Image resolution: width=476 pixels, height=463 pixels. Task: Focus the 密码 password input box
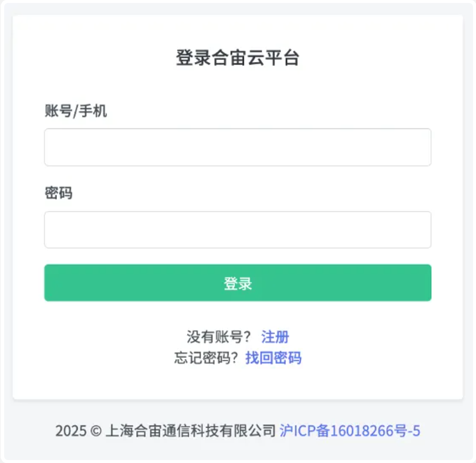[237, 229]
